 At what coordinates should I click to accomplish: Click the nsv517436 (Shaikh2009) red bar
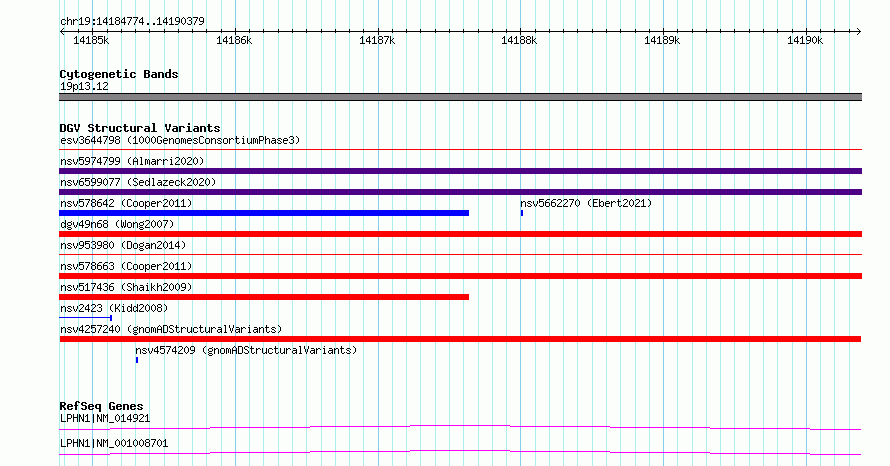264,297
